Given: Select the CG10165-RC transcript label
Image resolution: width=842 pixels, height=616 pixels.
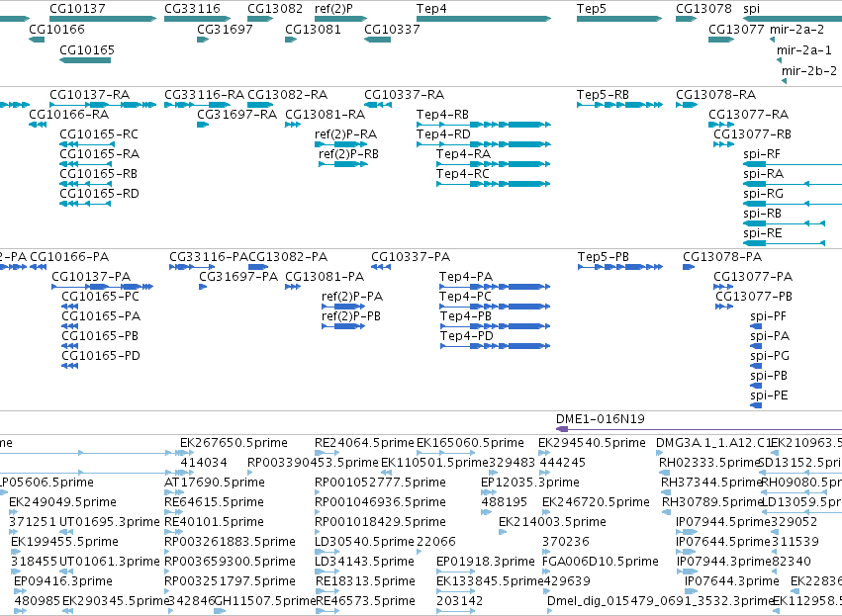Looking at the screenshot, I should 99,133.
